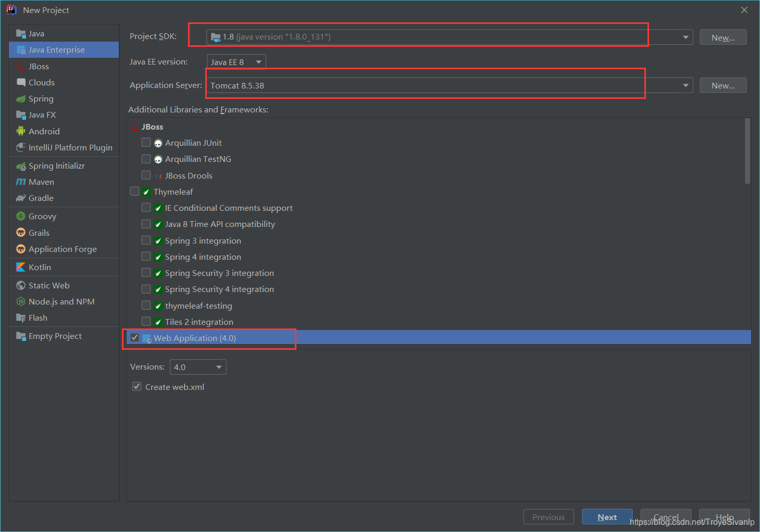The width and height of the screenshot is (760, 532).
Task: Select the Web Application (4.0) row
Action: click(439, 338)
